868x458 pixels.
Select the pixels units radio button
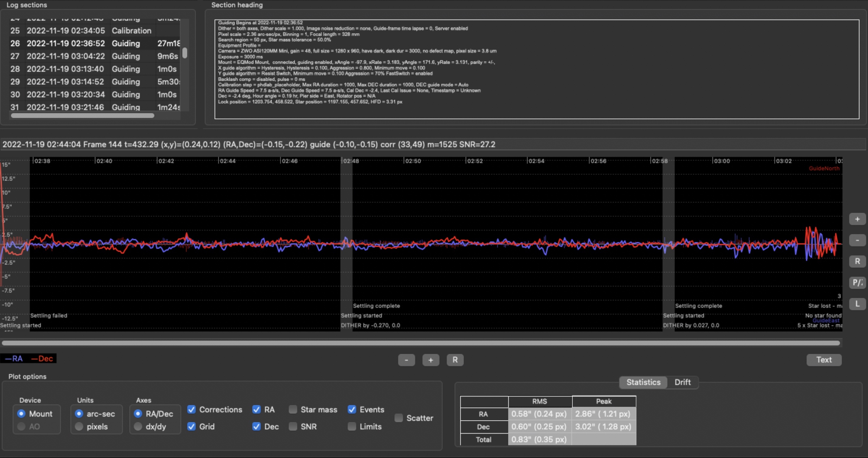[x=79, y=426]
